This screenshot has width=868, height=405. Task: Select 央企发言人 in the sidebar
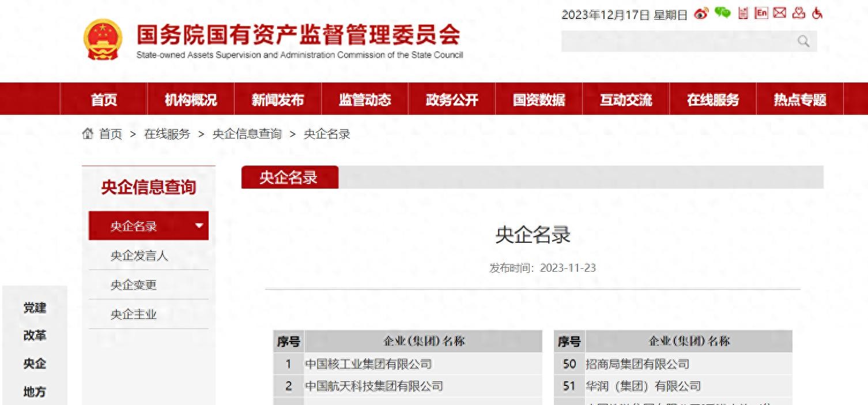[139, 256]
